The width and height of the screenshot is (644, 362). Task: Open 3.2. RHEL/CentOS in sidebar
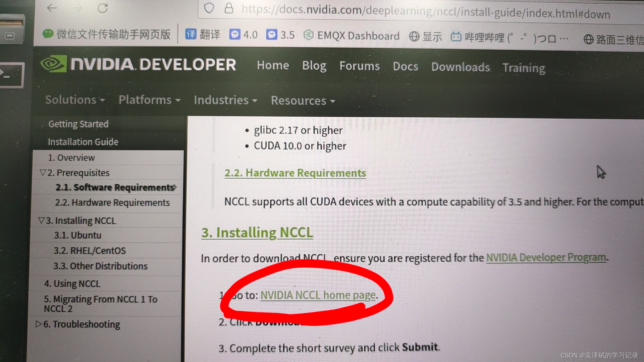click(90, 251)
